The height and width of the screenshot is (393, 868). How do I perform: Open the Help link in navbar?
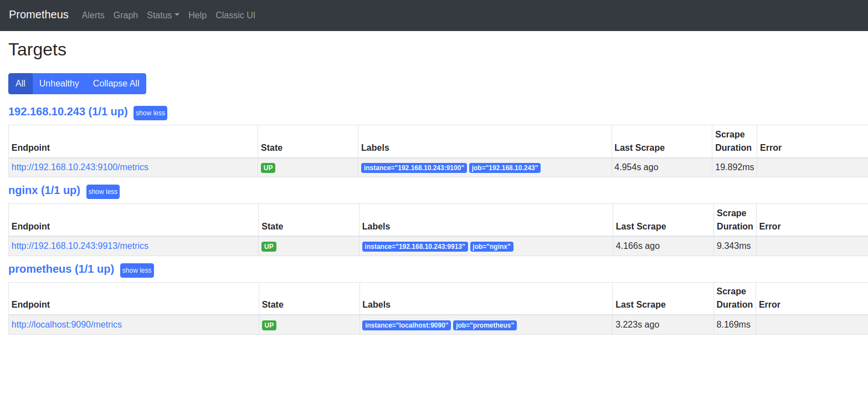[x=197, y=15]
